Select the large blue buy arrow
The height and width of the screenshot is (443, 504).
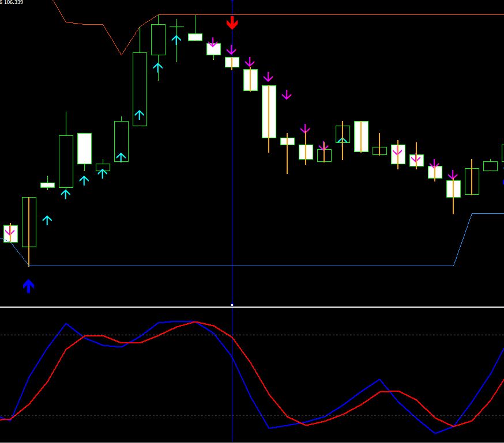pos(29,286)
